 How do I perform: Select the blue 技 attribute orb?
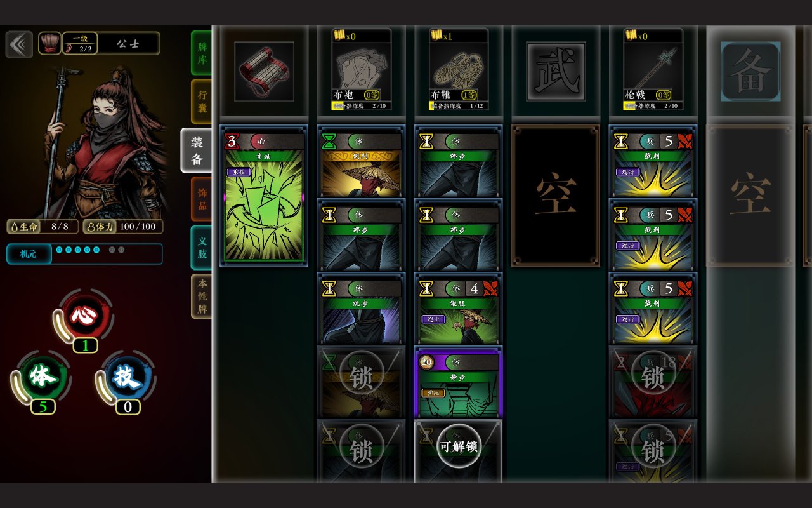pos(126,377)
